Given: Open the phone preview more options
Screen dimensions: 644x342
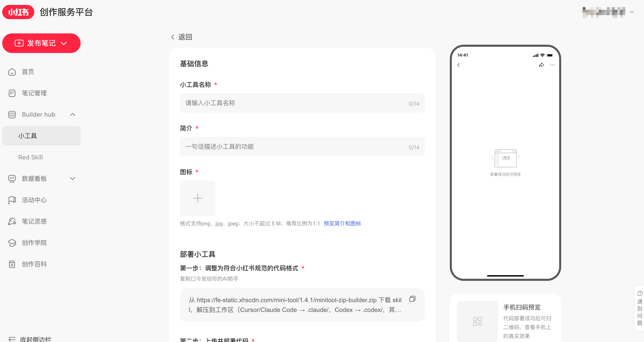Looking at the screenshot, I should pos(552,65).
